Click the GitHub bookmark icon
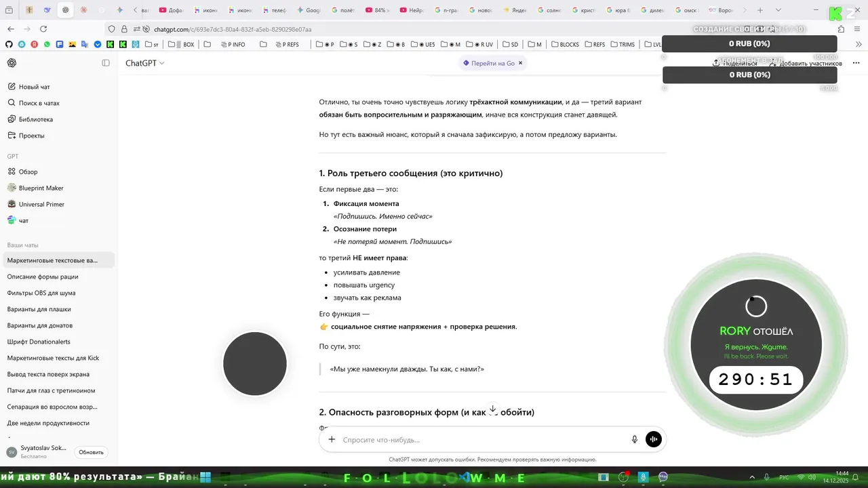 click(x=9, y=45)
